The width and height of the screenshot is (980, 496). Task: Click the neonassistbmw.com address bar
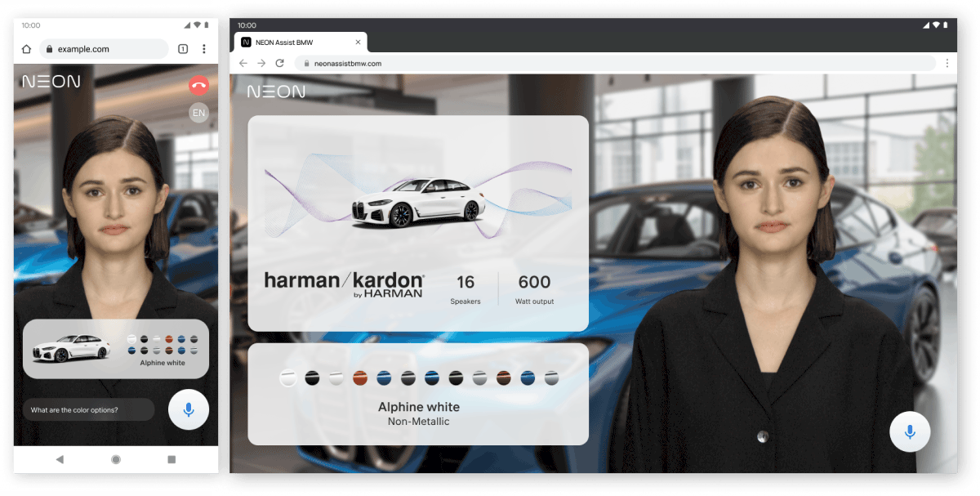point(615,63)
